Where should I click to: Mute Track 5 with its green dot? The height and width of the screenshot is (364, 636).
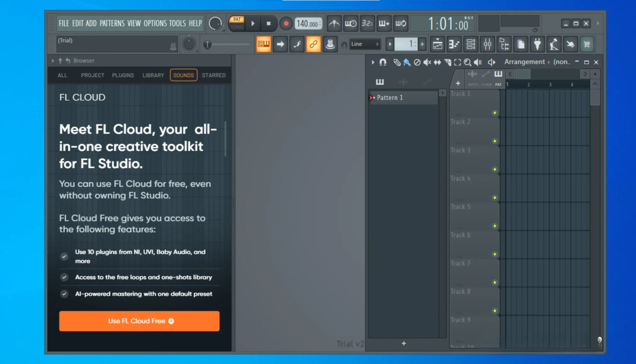point(495,226)
